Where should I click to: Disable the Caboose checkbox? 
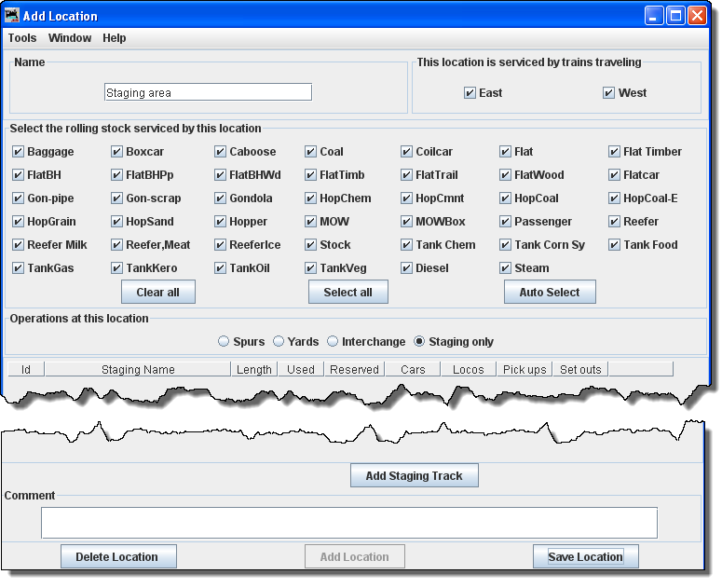tap(221, 152)
